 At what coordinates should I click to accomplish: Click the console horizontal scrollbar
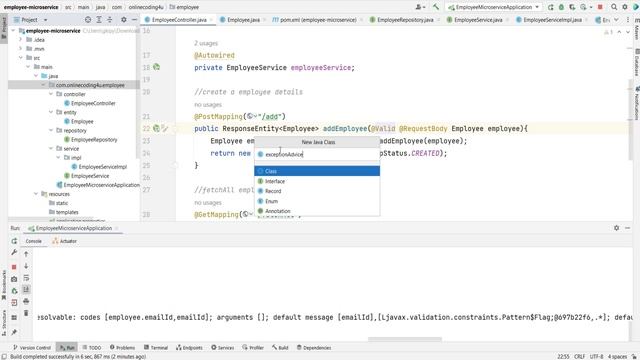coord(404,339)
